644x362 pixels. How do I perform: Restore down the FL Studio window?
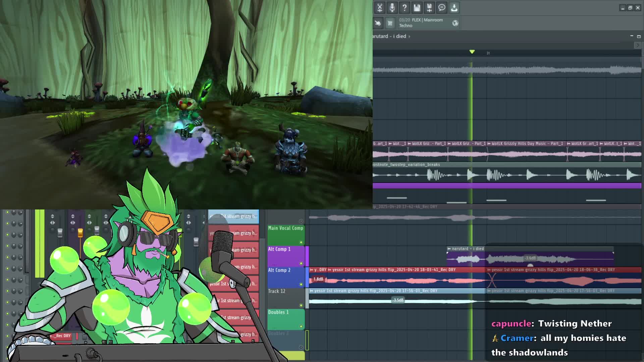[630, 8]
